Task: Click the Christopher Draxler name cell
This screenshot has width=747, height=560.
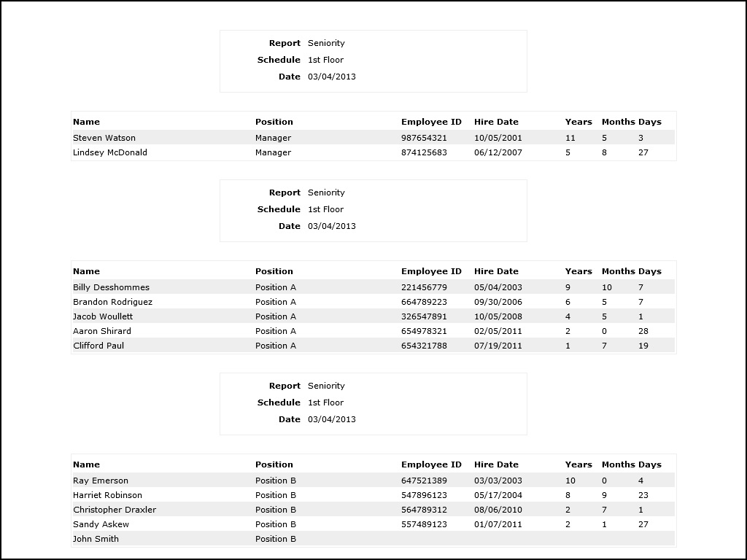Action: tap(115, 510)
